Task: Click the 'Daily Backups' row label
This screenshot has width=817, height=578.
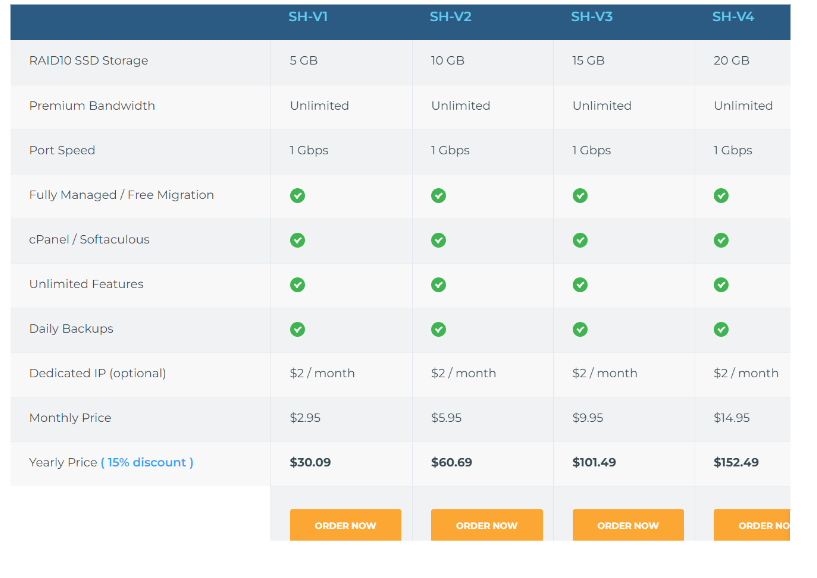Action: (x=71, y=328)
